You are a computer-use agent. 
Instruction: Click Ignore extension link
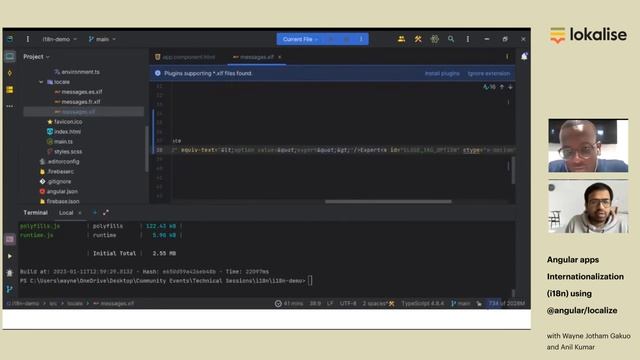pyautogui.click(x=489, y=73)
